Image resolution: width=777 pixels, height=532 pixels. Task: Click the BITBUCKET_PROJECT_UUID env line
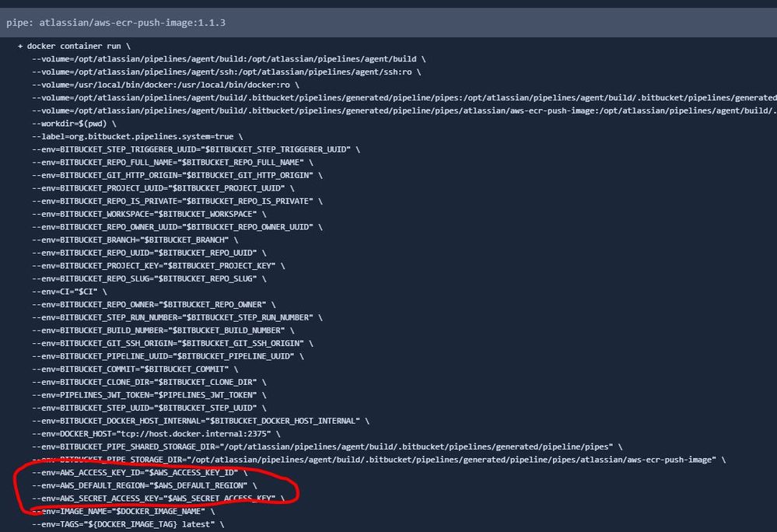point(163,188)
